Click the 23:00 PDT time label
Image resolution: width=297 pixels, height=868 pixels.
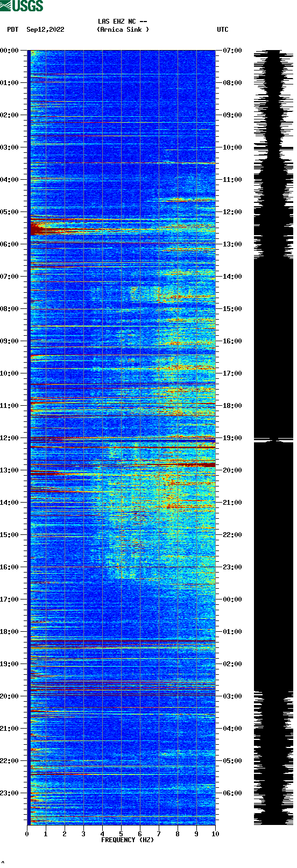[10, 793]
